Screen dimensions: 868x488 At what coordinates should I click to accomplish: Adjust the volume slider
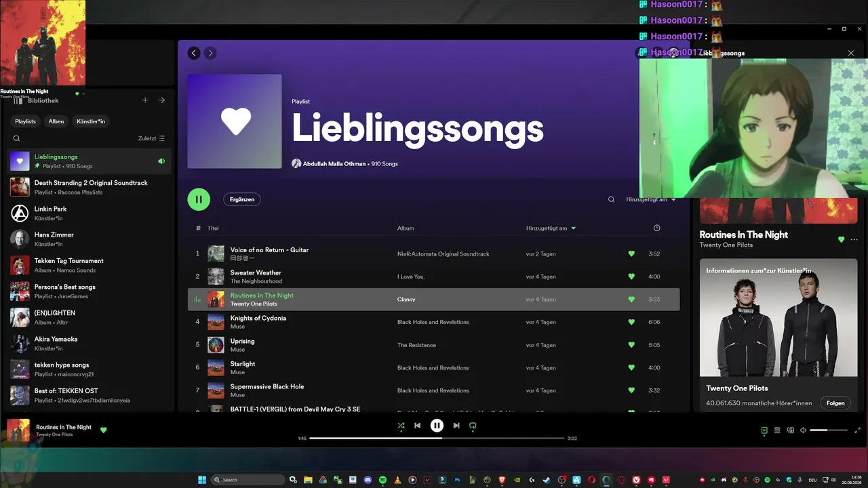(827, 430)
